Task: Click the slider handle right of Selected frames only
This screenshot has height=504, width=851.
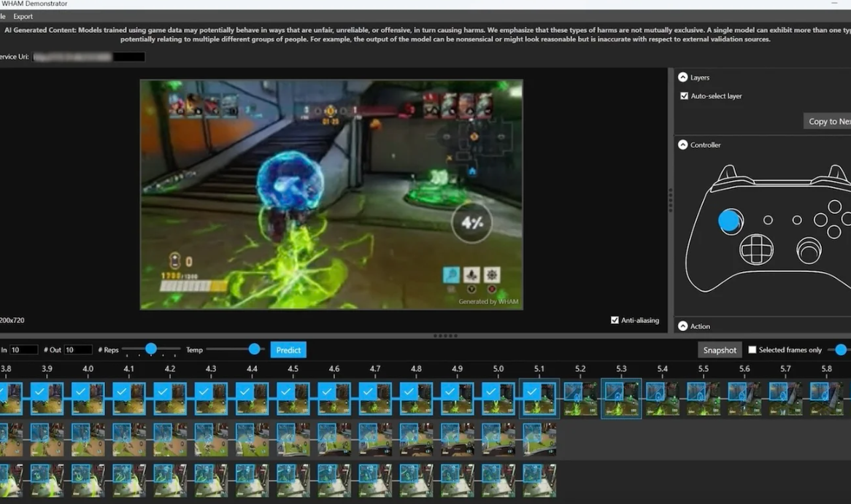Action: pyautogui.click(x=841, y=350)
